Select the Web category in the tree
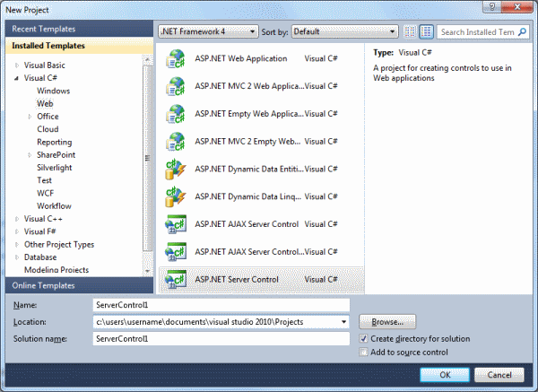This screenshot has width=538, height=392. pyautogui.click(x=45, y=104)
